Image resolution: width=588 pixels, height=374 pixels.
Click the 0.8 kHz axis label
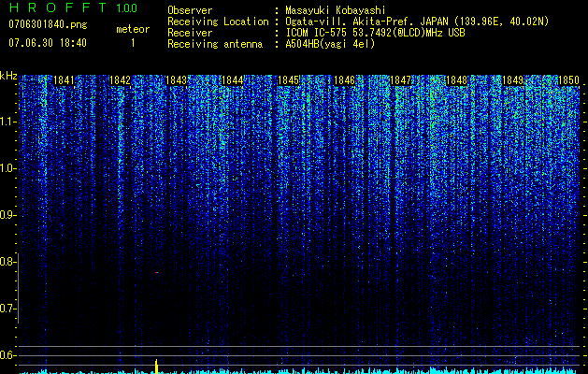pyautogui.click(x=7, y=262)
